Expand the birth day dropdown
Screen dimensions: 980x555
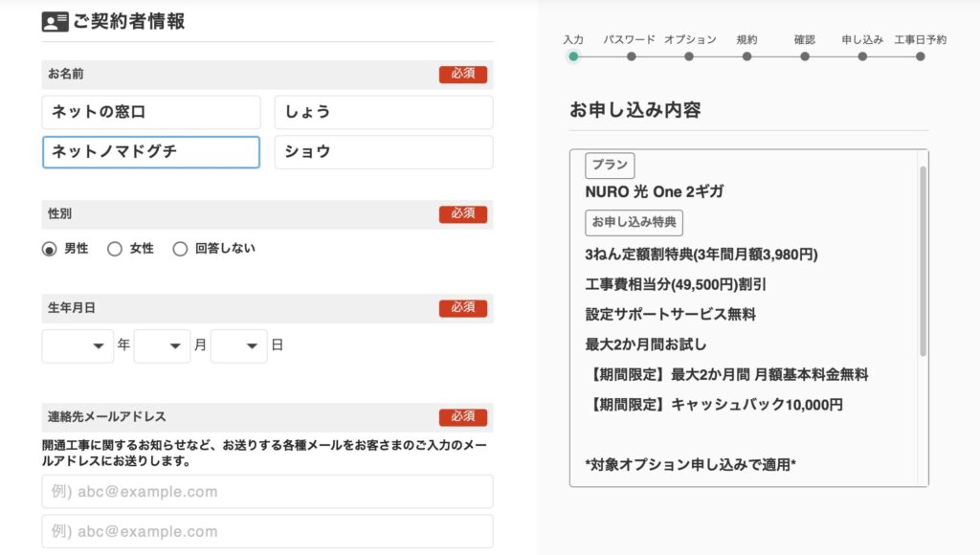[238, 345]
